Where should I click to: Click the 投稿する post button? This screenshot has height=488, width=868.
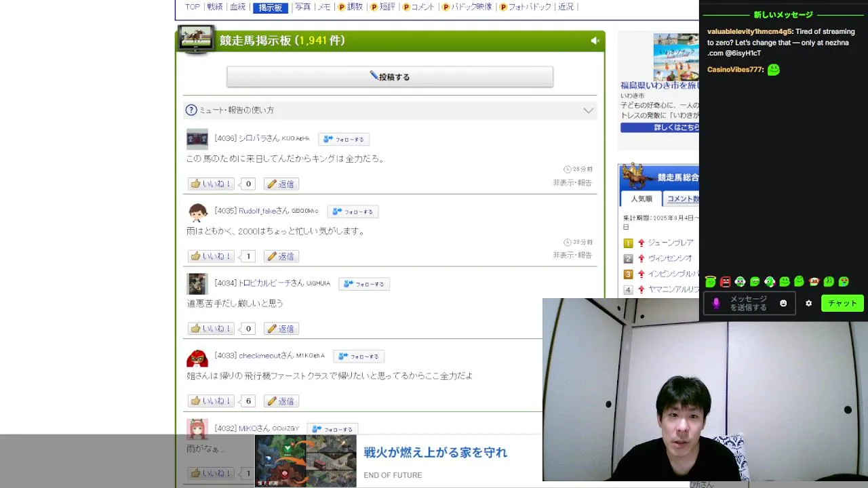[x=390, y=77]
